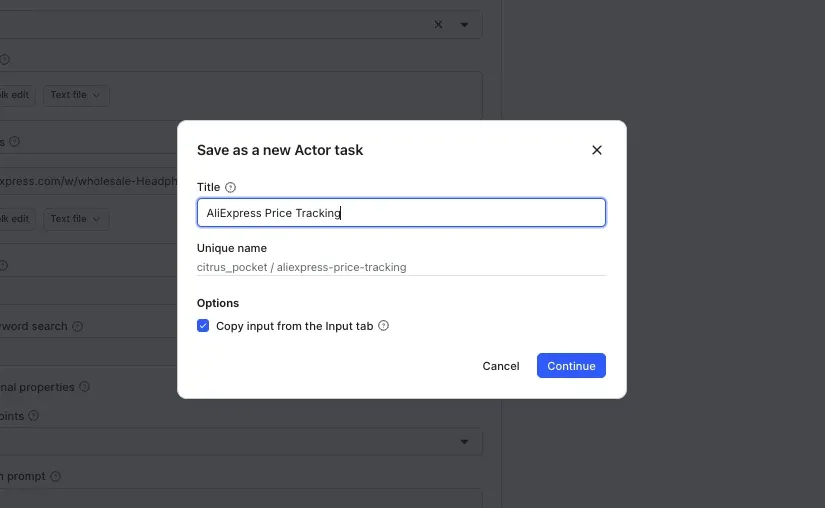Click the Title input field
The image size is (825, 508).
(x=401, y=212)
